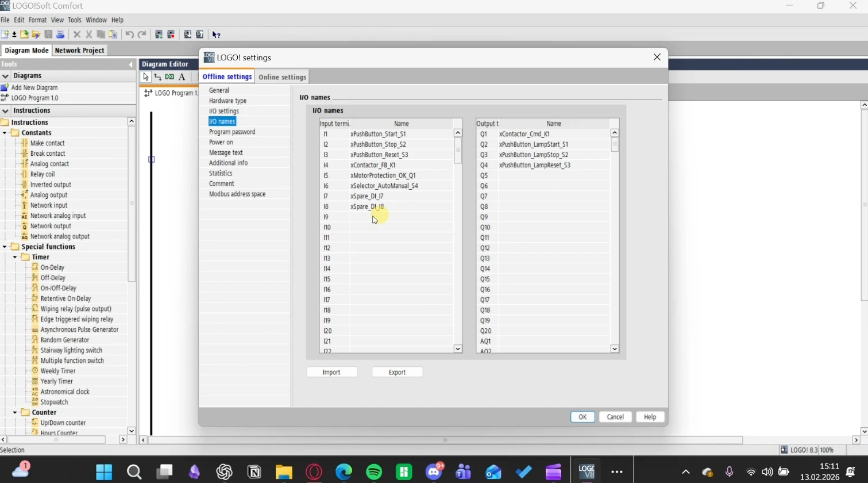868x483 pixels.
Task: Open Microsoft Edge from the taskbar
Action: (x=344, y=472)
